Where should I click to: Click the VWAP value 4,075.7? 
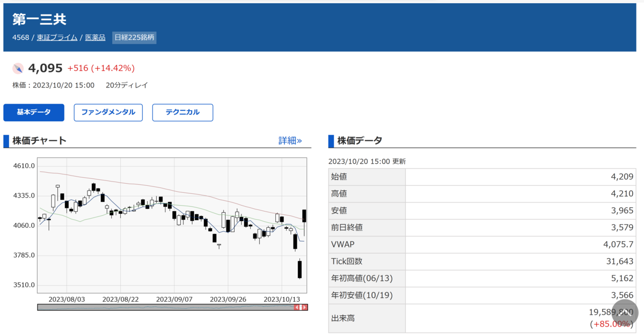pos(618,244)
